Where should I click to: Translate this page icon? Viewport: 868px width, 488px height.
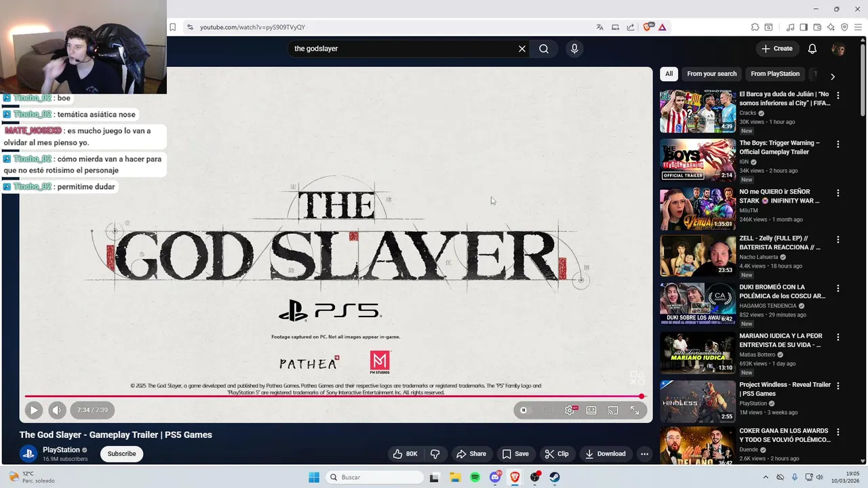(x=600, y=27)
